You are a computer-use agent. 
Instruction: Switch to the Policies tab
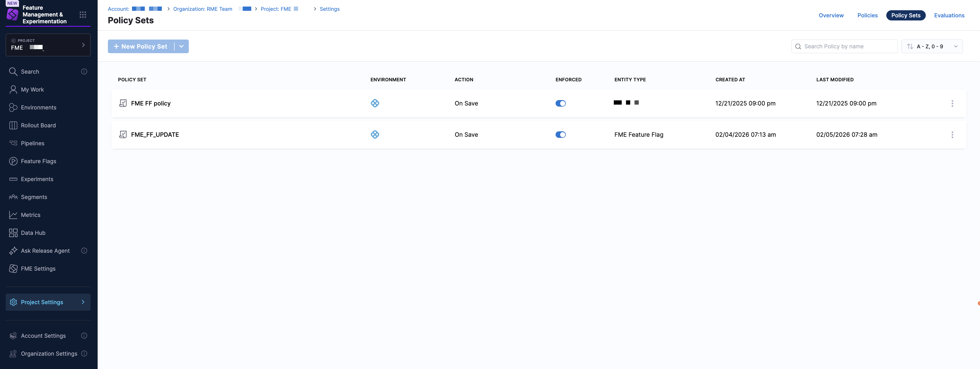click(867, 15)
